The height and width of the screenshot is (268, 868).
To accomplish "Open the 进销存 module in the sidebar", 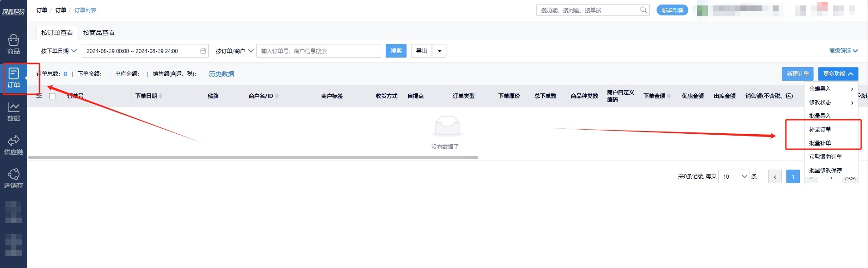I will (x=14, y=179).
